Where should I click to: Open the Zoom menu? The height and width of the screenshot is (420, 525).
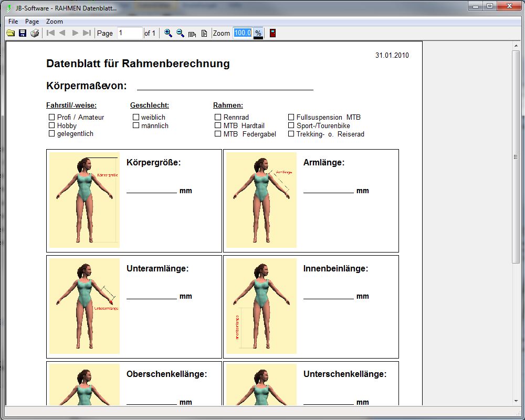pos(54,22)
